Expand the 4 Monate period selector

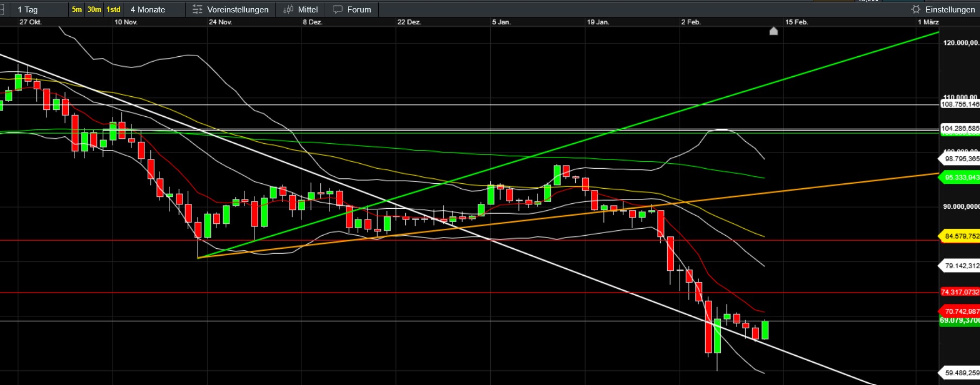click(x=148, y=10)
